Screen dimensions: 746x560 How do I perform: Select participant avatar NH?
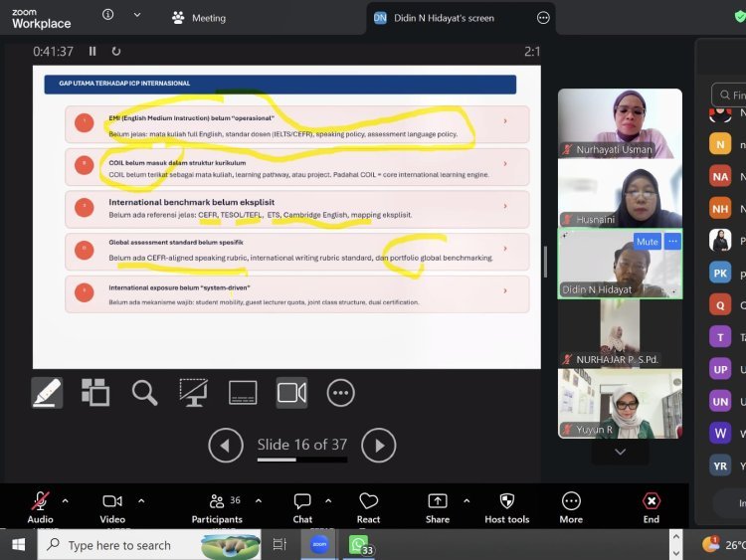click(x=720, y=209)
